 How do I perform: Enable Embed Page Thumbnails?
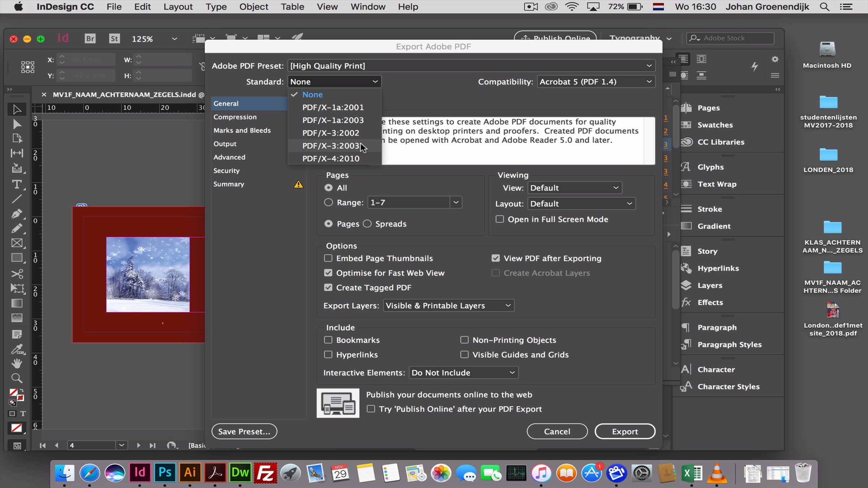click(x=328, y=258)
